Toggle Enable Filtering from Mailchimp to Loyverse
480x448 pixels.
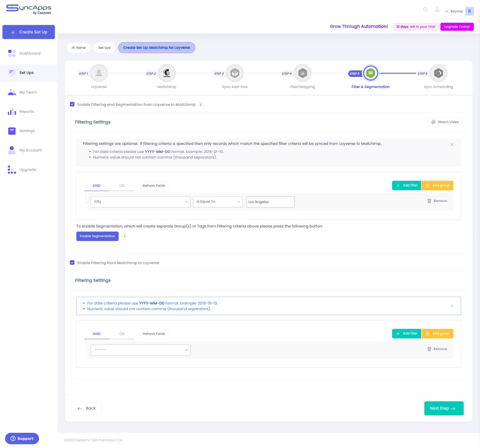click(72, 263)
